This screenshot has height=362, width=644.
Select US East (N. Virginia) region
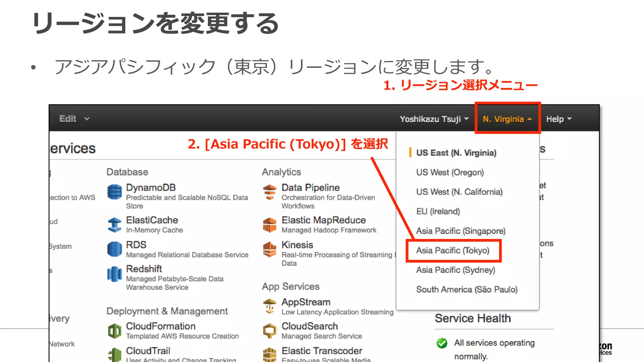pos(456,153)
